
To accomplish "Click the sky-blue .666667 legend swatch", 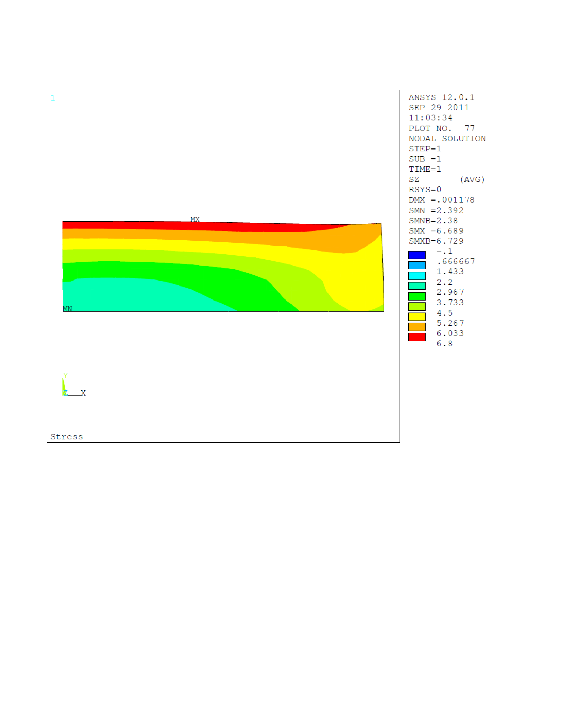I will (417, 265).
